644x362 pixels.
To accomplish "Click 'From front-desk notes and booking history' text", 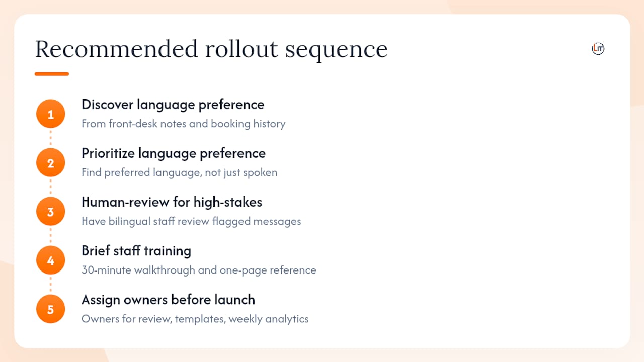I will (x=183, y=124).
